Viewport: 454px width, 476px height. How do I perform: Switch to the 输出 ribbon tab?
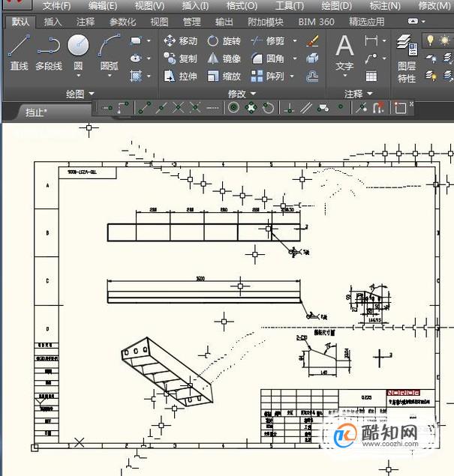(224, 22)
